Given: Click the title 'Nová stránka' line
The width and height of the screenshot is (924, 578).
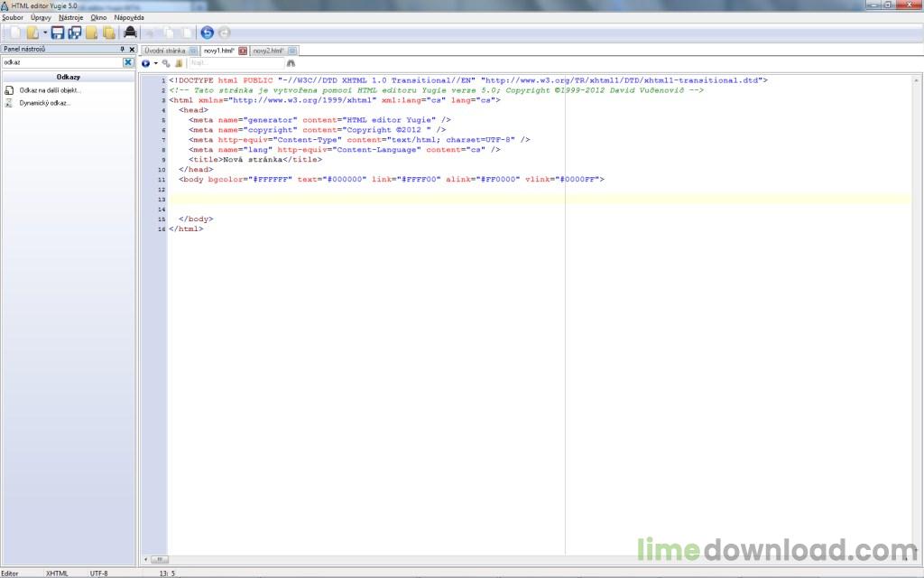Looking at the screenshot, I should (x=255, y=159).
